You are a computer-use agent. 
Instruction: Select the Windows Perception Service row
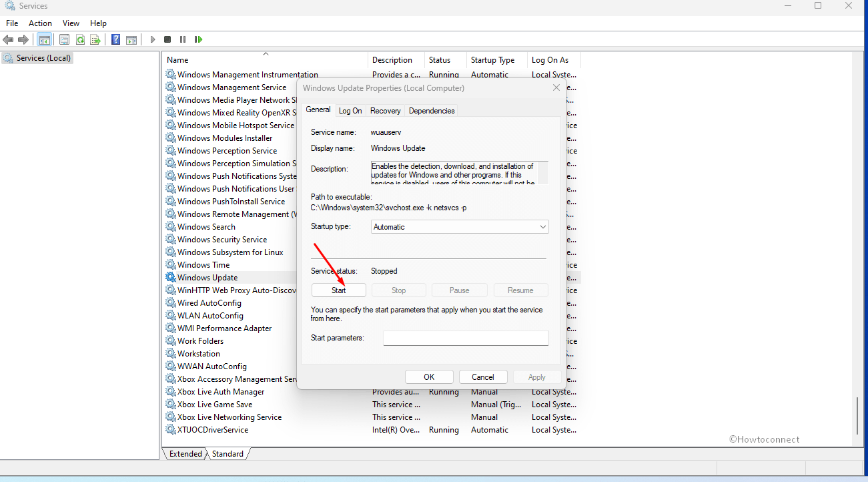tap(232, 151)
